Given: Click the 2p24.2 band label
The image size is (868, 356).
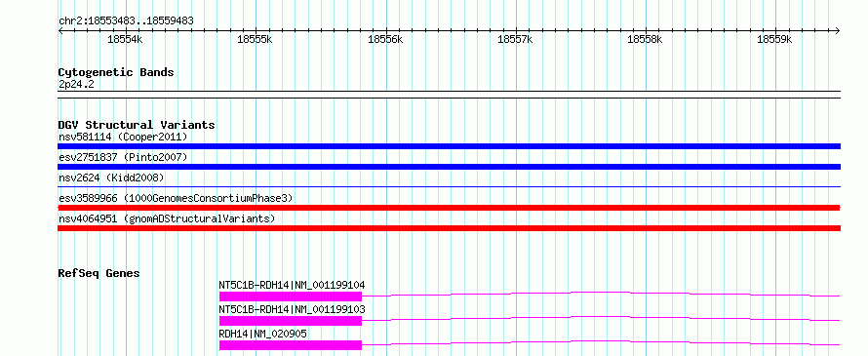Looking at the screenshot, I should coord(76,84).
